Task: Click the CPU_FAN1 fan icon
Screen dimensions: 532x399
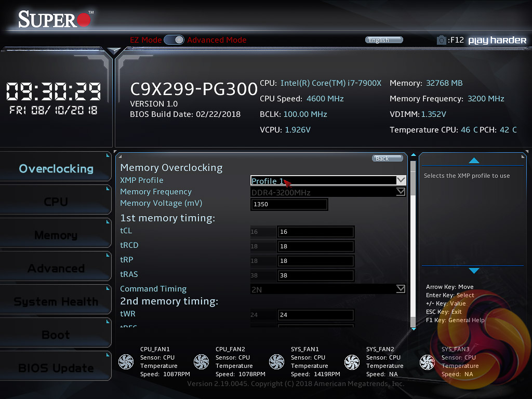Action: (126, 362)
